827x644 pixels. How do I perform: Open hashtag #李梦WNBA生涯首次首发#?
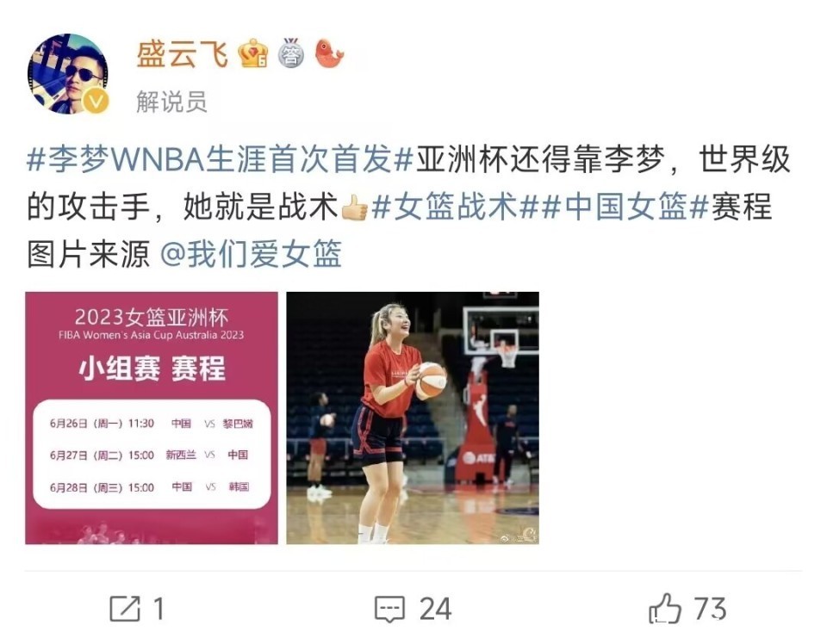220,158
